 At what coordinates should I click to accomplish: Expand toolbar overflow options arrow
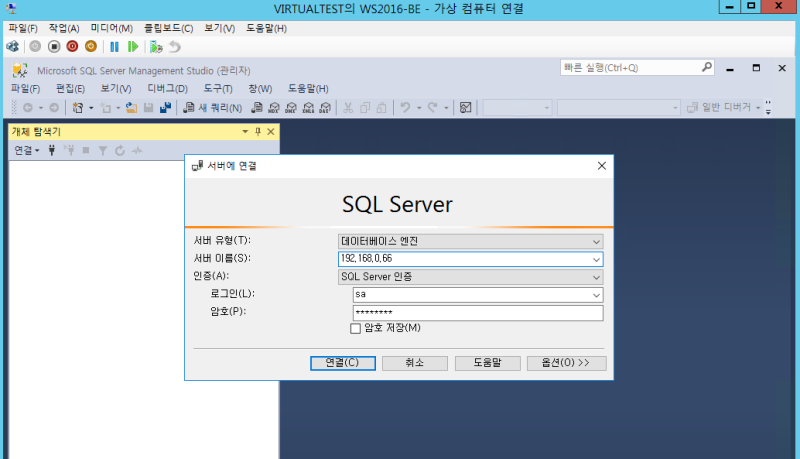[x=768, y=108]
